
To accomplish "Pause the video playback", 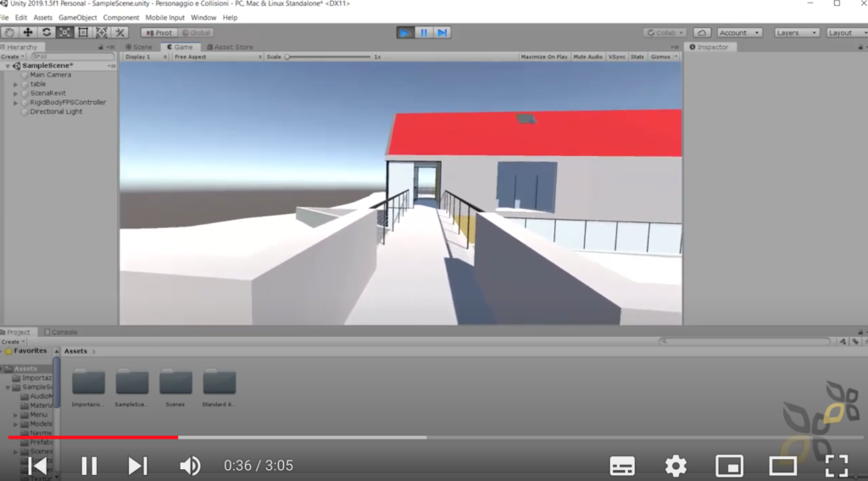I will click(x=89, y=466).
